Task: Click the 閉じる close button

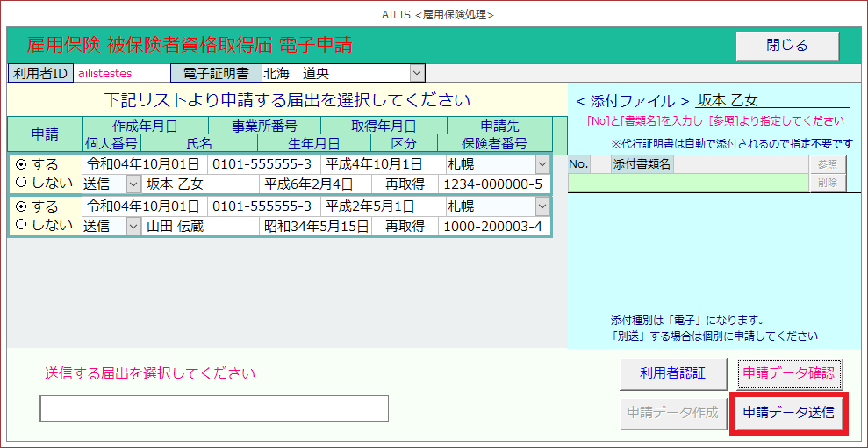Action: [787, 46]
